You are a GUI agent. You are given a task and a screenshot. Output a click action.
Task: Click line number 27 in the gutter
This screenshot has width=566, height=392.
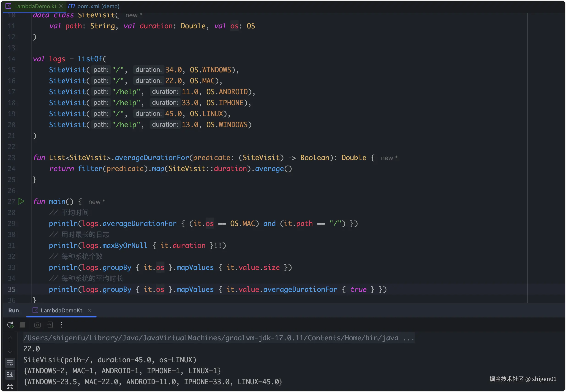(x=11, y=201)
